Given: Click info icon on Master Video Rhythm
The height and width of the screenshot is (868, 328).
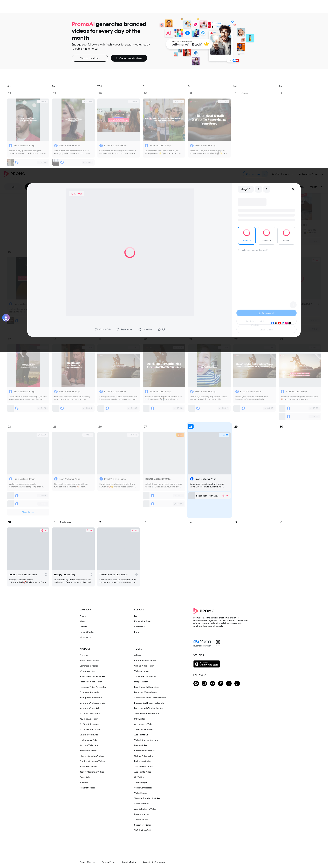Looking at the screenshot, I should pyautogui.click(x=182, y=479).
